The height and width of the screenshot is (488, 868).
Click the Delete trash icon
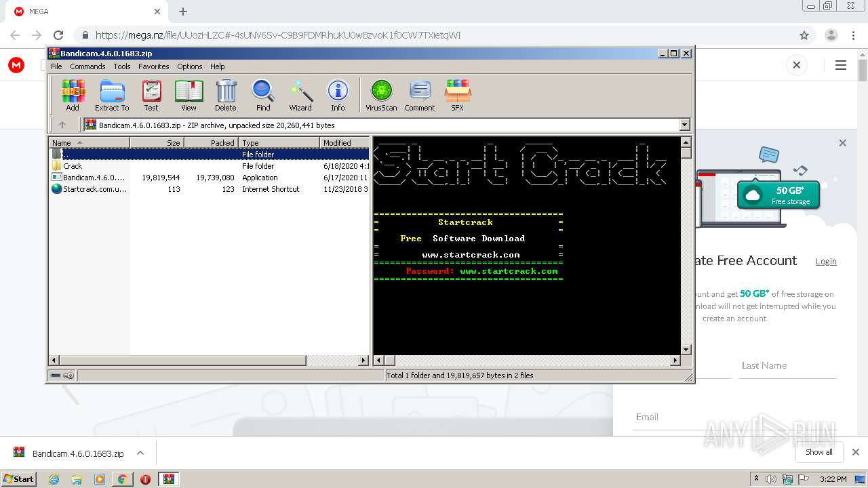pyautogui.click(x=226, y=95)
